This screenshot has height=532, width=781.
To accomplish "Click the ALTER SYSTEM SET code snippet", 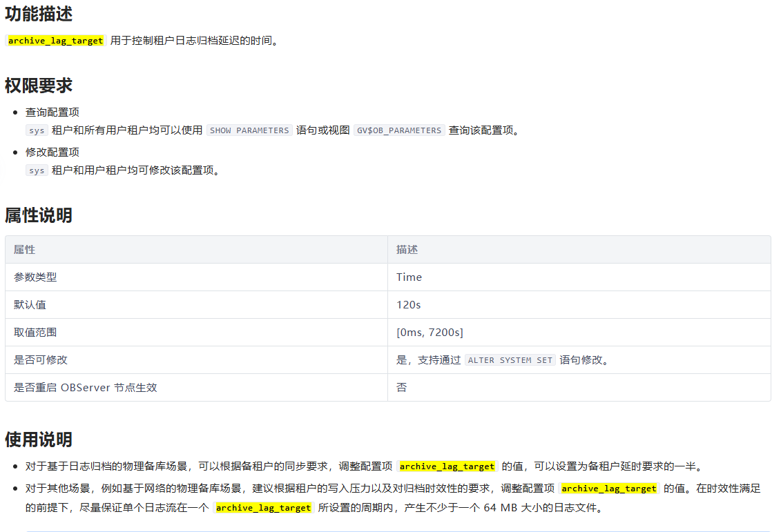I will pos(510,360).
